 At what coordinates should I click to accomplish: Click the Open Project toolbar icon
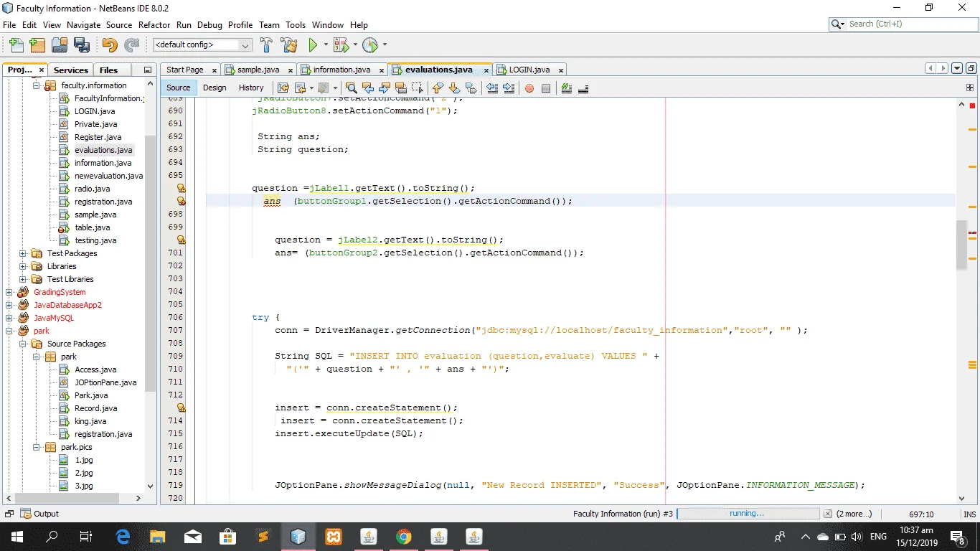[x=60, y=44]
